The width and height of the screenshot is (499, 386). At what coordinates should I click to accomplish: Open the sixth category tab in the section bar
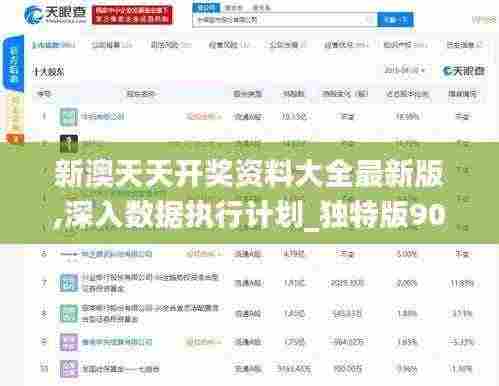[x=346, y=45]
